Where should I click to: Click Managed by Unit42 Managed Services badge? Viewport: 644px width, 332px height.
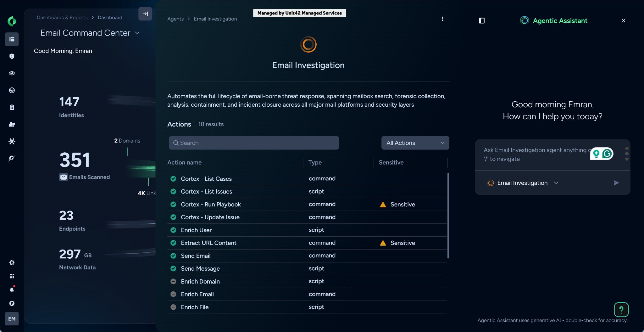pos(300,13)
